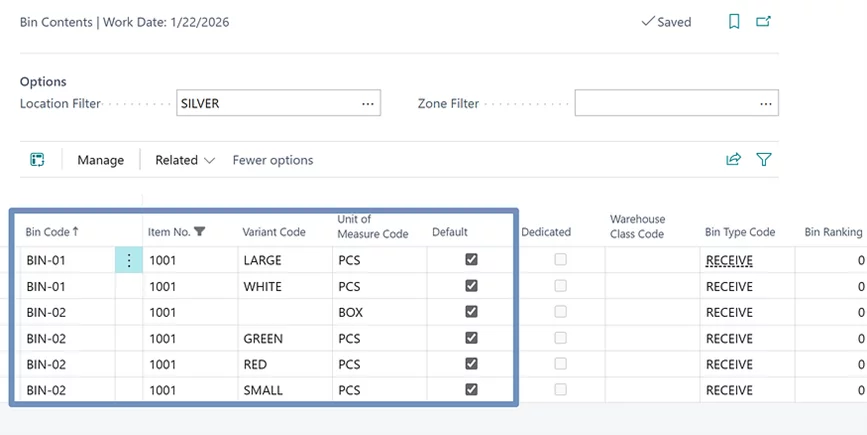
Task: Toggle Dedicated checkbox for variant WHITE row
Action: (x=560, y=286)
